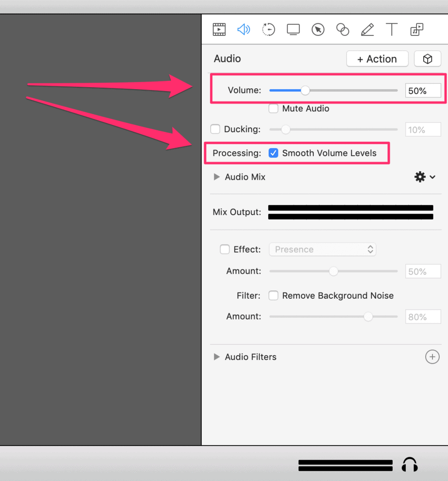Open the Callout pointer icon
This screenshot has height=481, width=448.
click(318, 30)
